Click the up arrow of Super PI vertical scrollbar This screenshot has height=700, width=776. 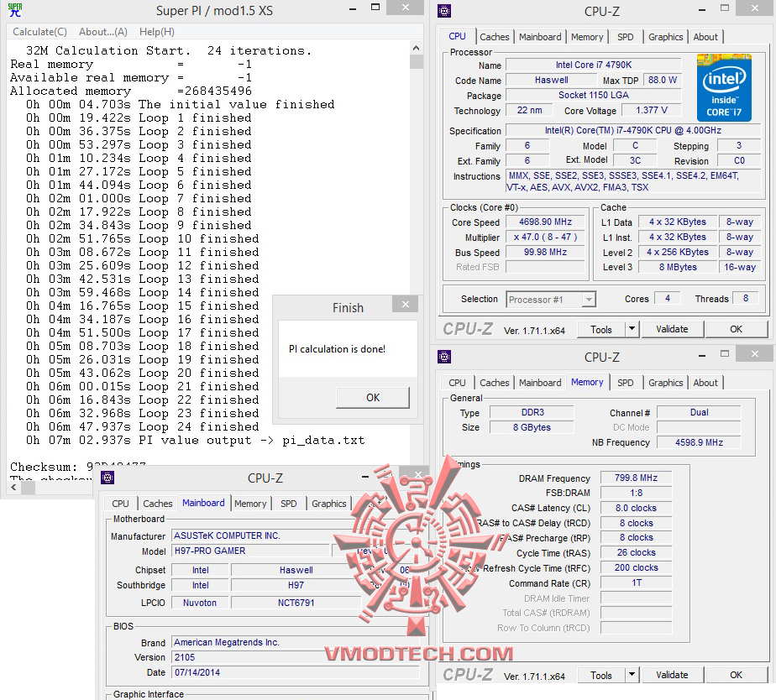[416, 48]
